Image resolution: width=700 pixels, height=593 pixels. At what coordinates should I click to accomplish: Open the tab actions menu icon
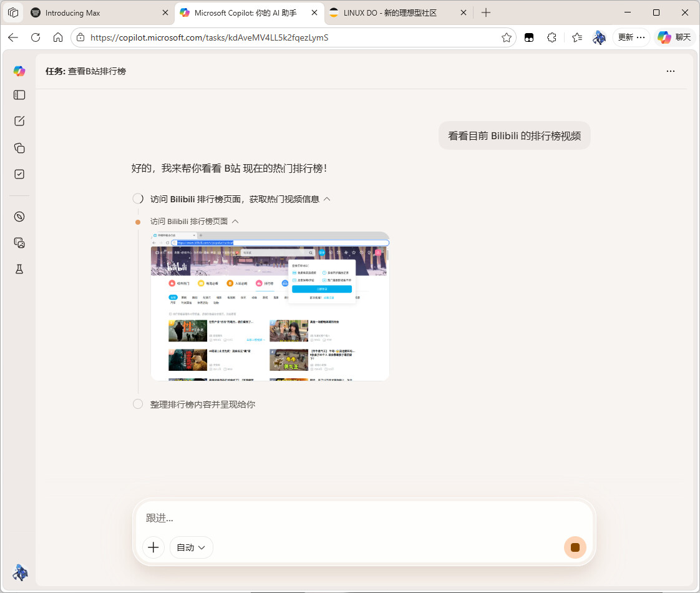(x=13, y=12)
